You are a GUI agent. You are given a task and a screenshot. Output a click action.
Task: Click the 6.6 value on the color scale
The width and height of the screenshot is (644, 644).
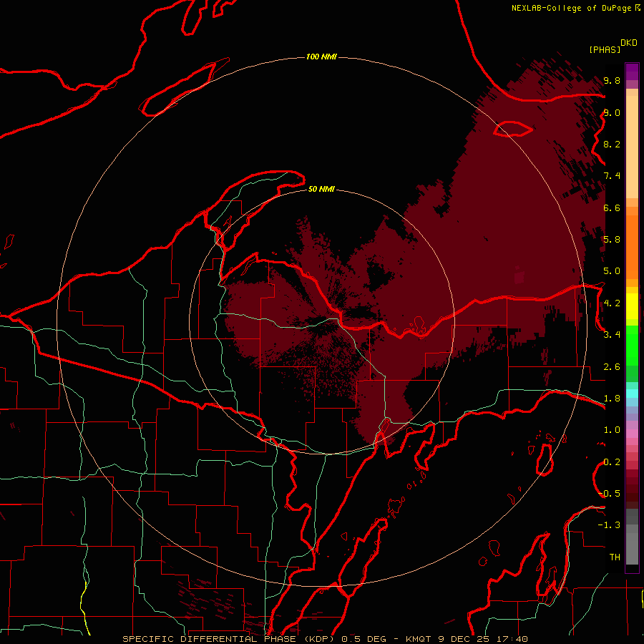click(x=612, y=208)
